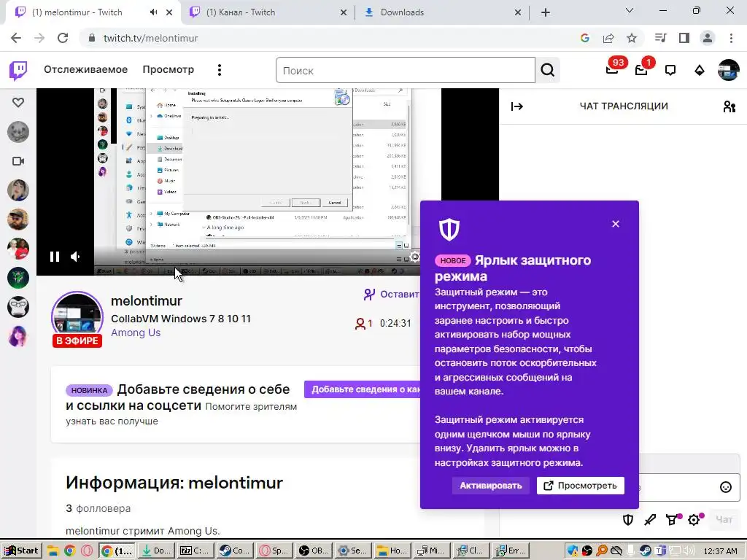Switch to the Канал - Twitch tab

coord(268,12)
